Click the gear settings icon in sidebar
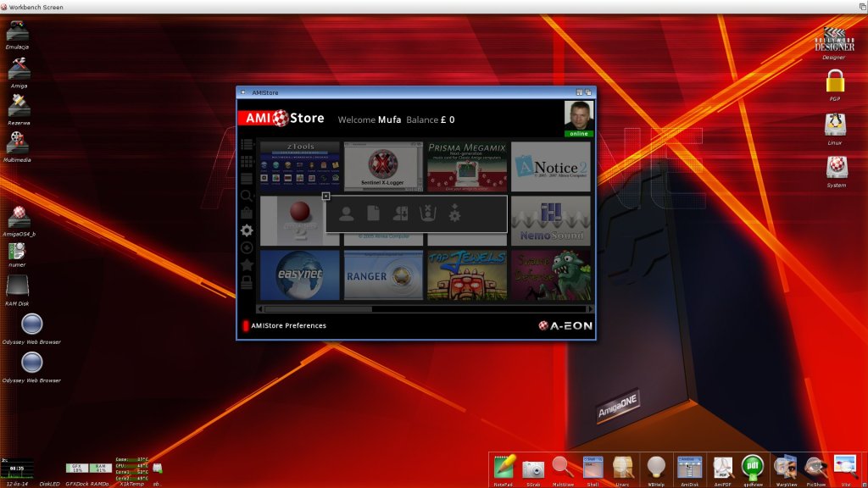 click(x=247, y=230)
